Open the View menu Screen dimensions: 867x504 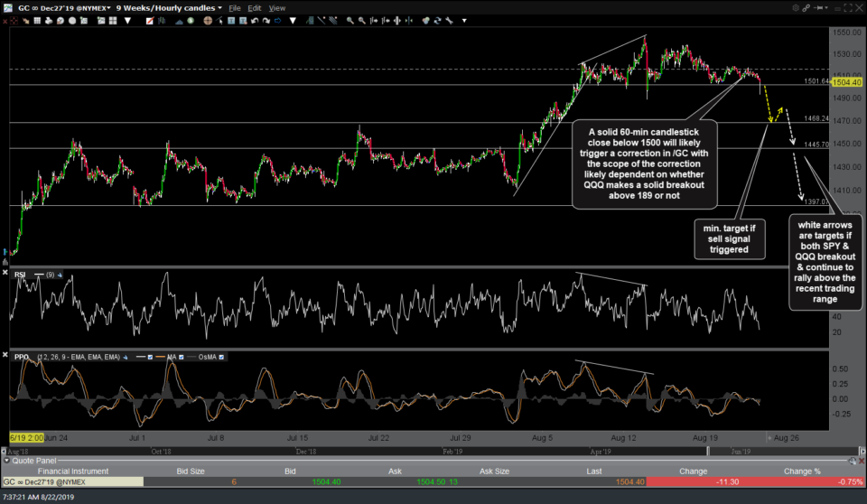pyautogui.click(x=277, y=8)
